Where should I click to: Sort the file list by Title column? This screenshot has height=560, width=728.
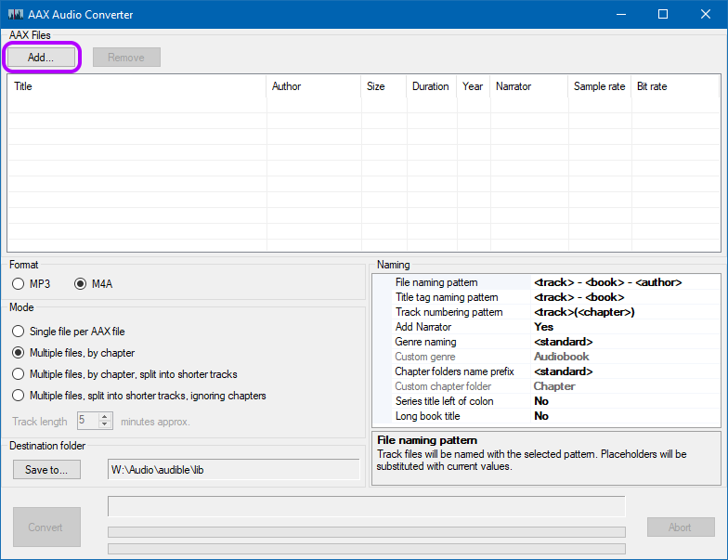(x=136, y=86)
